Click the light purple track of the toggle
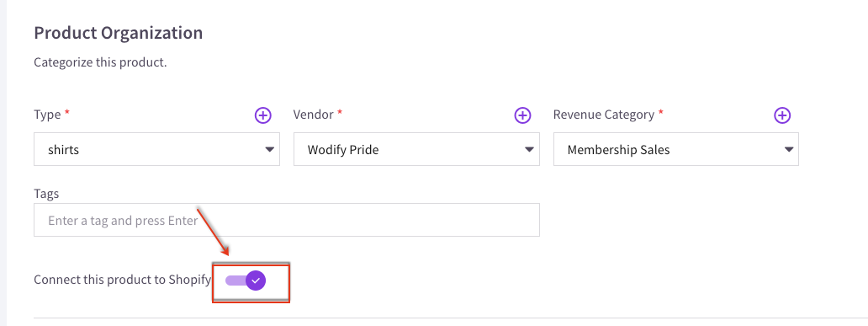The height and width of the screenshot is (326, 868). 236,281
